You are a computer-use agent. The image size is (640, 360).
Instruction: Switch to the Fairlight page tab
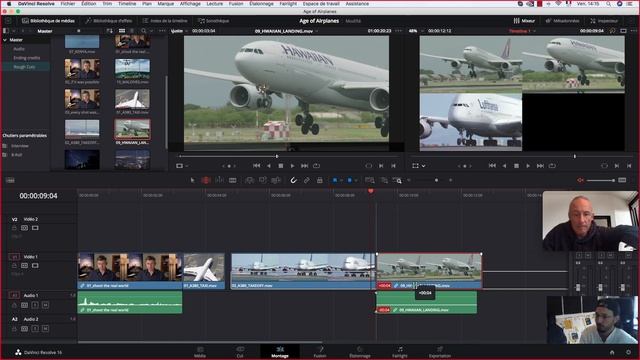point(400,351)
